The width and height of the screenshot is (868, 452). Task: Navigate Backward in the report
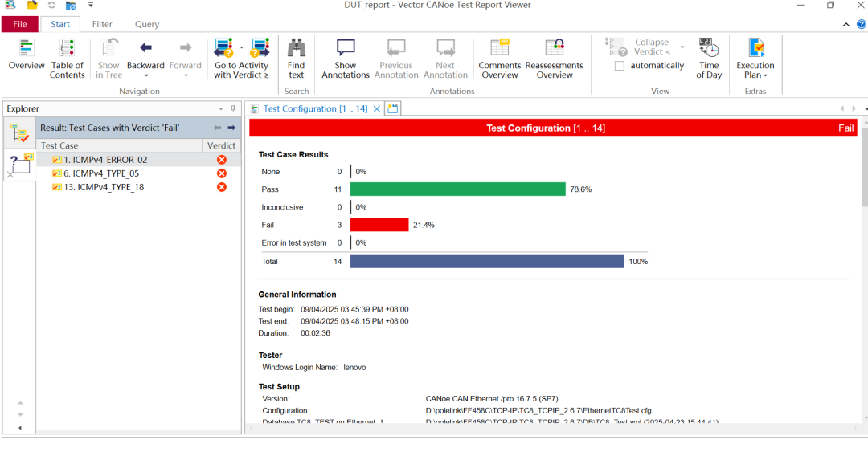[x=145, y=49]
